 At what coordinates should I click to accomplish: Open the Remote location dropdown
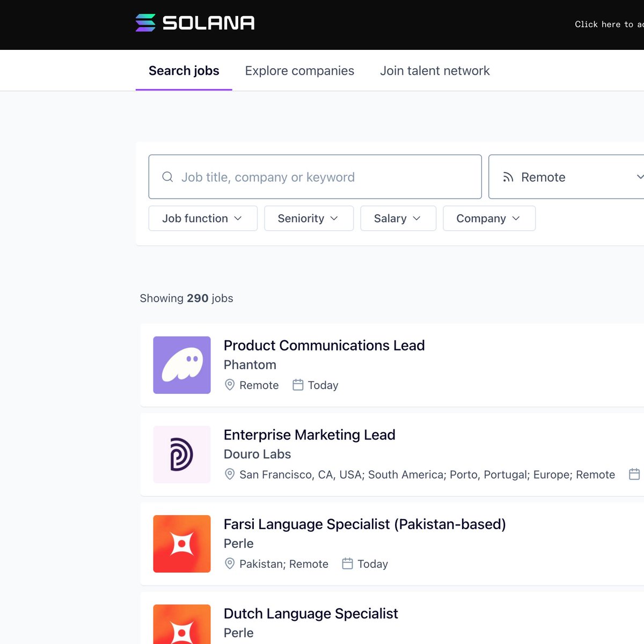pos(566,177)
